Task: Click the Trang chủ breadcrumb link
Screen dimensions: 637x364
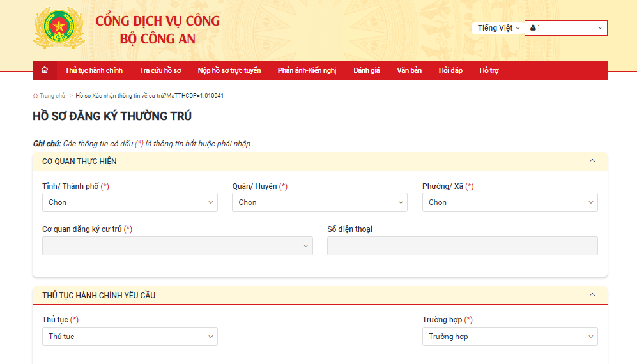Action: coord(52,96)
